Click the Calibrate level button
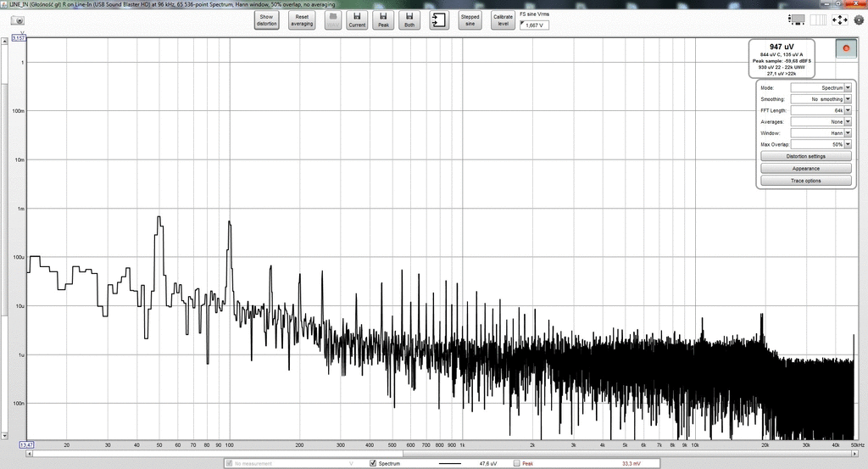 pyautogui.click(x=503, y=20)
